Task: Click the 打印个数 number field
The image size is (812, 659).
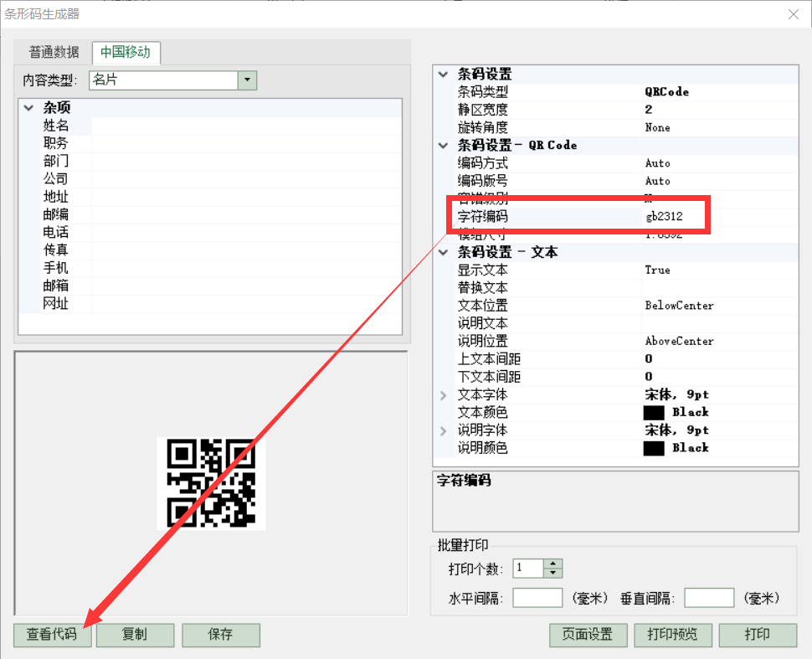Action: click(528, 569)
